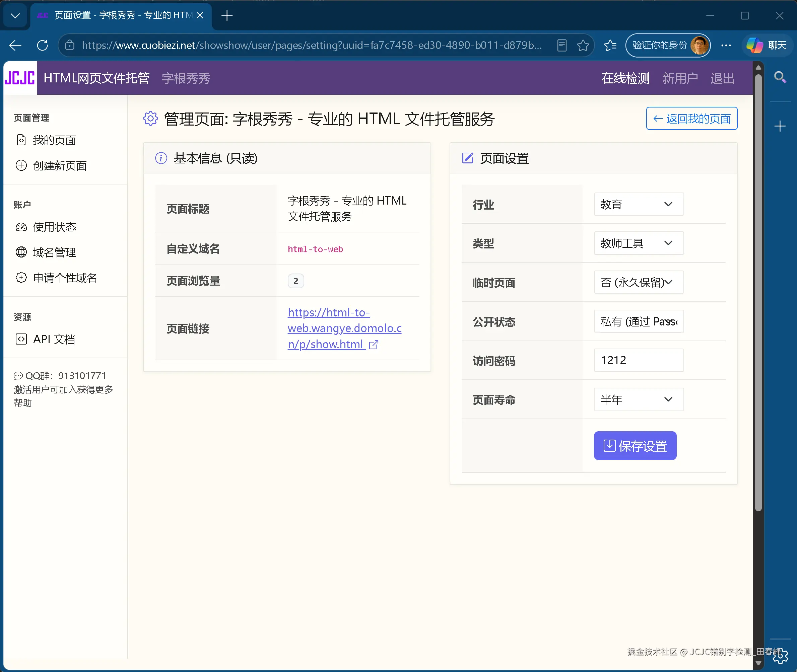Open the Copilot 聊天 button
797x672 pixels.
click(x=767, y=45)
